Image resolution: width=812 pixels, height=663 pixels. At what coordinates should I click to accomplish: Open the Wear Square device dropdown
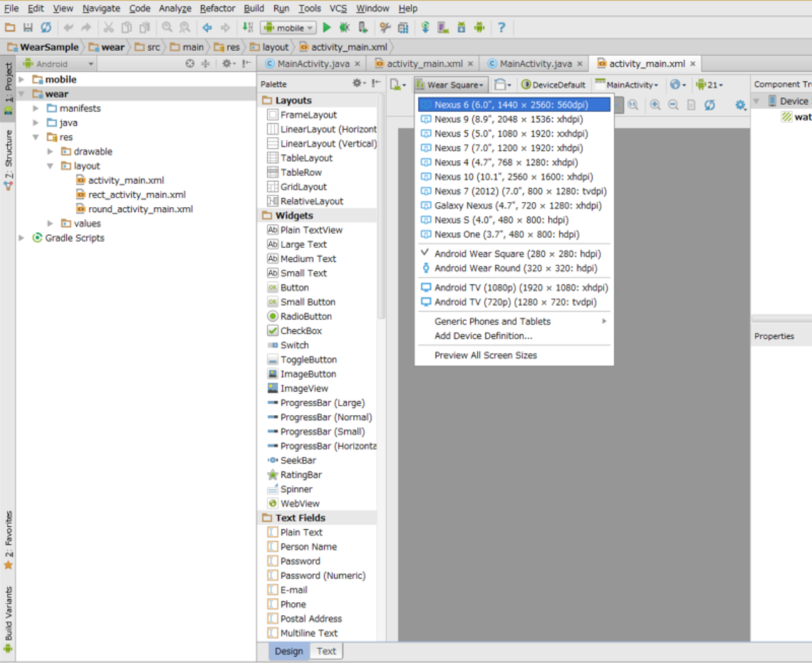coord(450,85)
